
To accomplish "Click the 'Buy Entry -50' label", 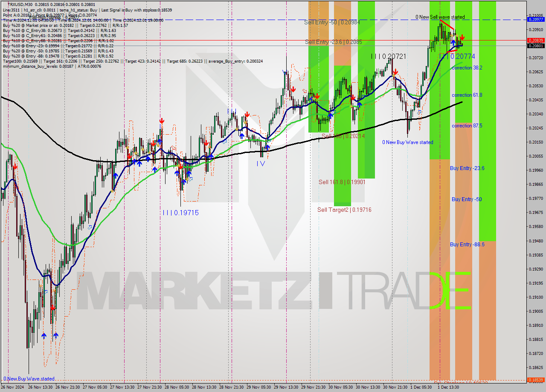I will 467,199.
